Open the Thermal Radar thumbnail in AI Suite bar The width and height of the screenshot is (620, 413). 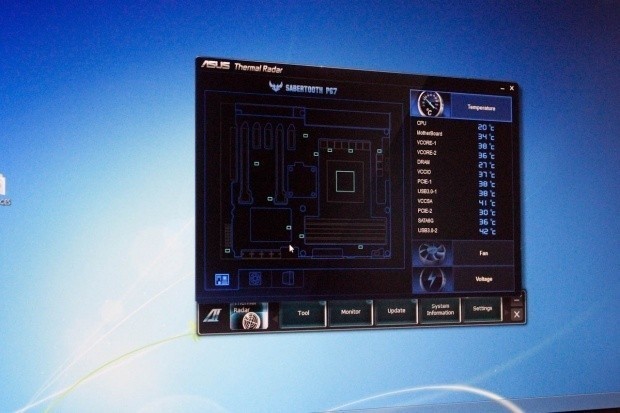coord(249,316)
